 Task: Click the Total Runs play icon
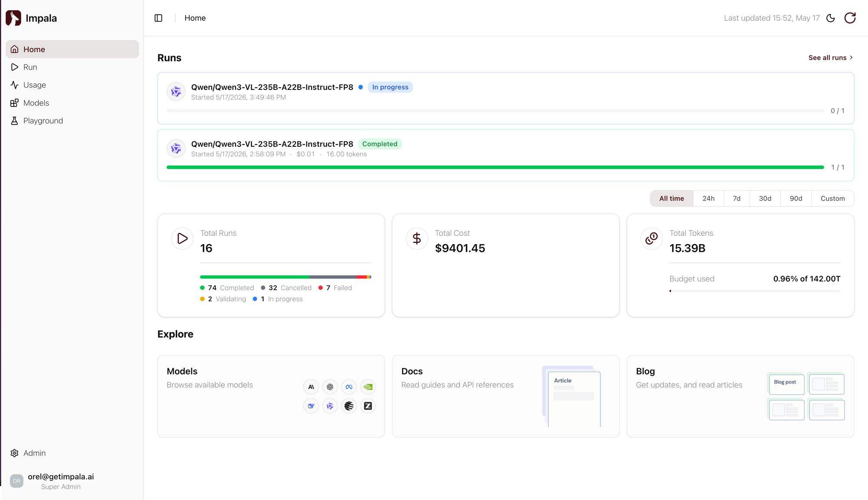click(182, 238)
